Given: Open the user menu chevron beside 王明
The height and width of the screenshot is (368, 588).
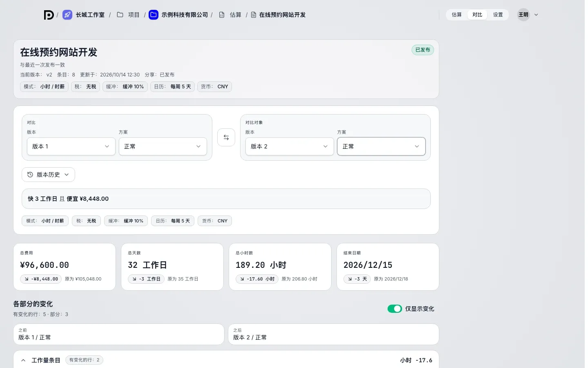Looking at the screenshot, I should [536, 15].
